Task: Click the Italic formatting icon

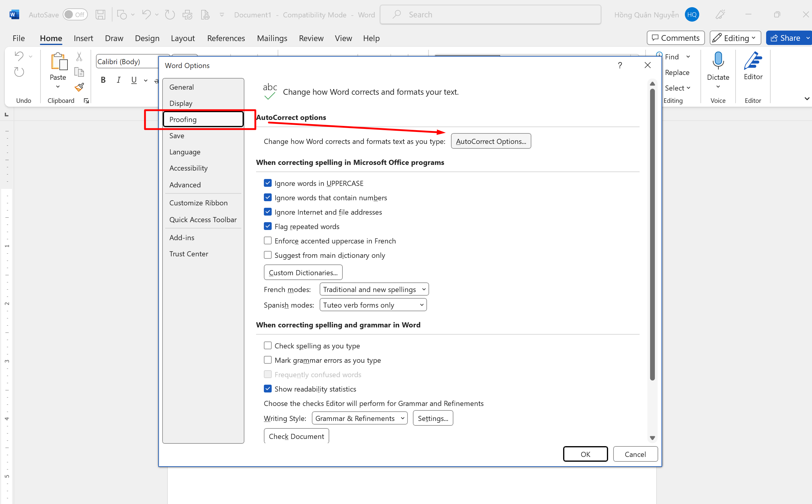Action: click(118, 80)
